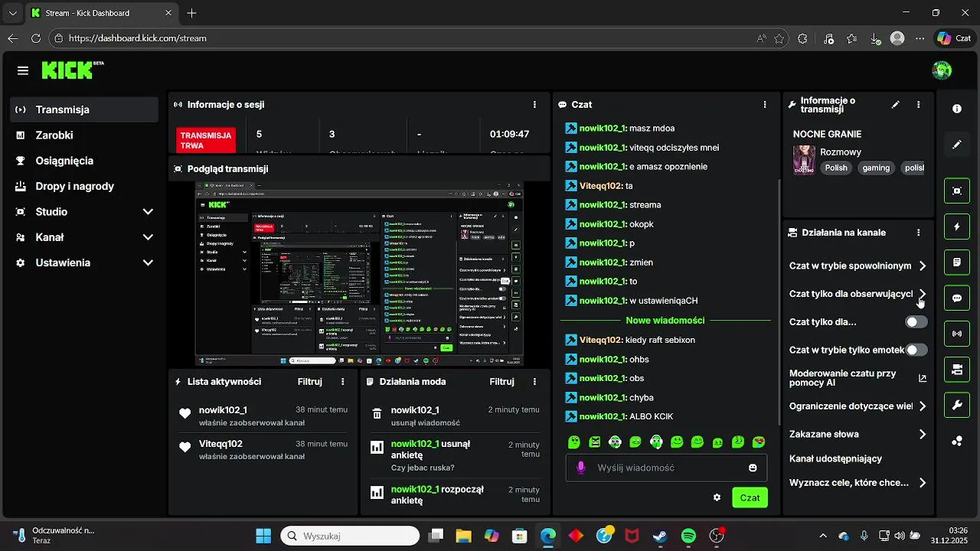Click Filtruj in Lista aktywności panel
980x551 pixels.
pyautogui.click(x=310, y=381)
